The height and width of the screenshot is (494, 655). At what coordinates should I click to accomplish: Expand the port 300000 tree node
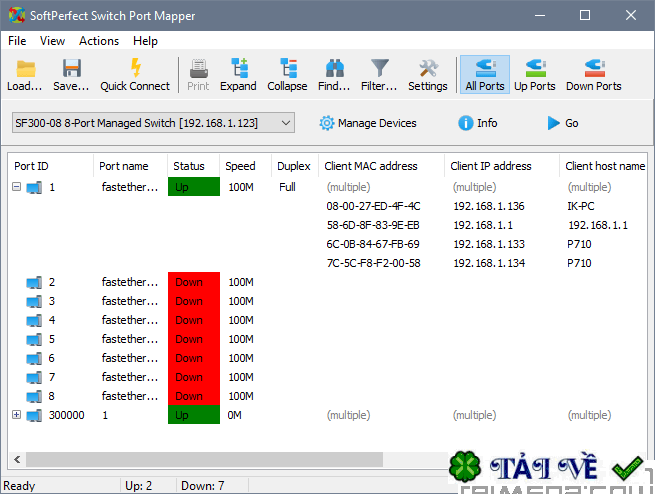tap(16, 415)
